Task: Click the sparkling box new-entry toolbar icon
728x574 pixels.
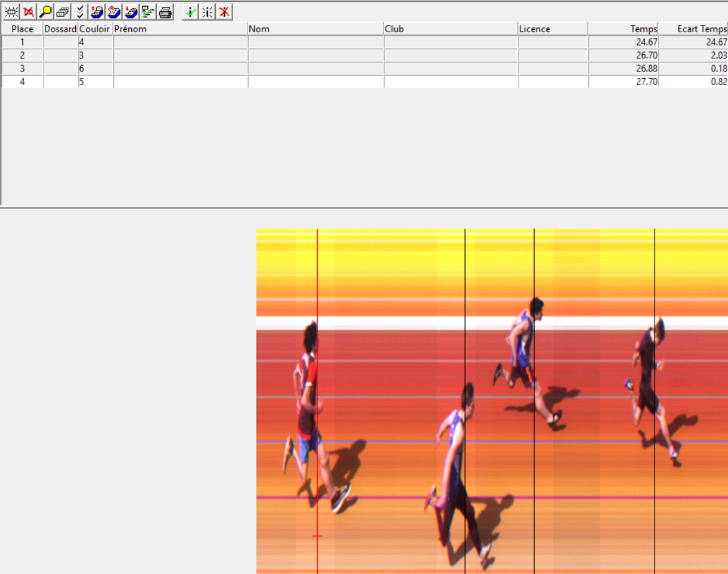Action: tap(11, 12)
